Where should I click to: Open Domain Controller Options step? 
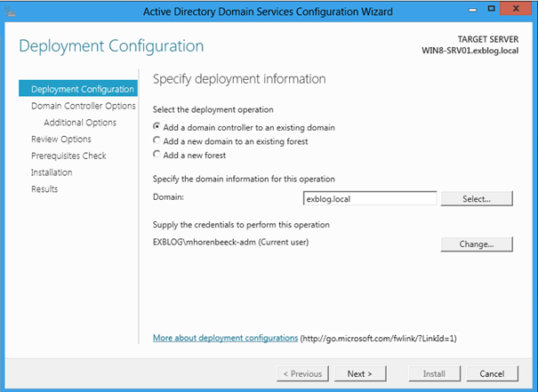(84, 106)
